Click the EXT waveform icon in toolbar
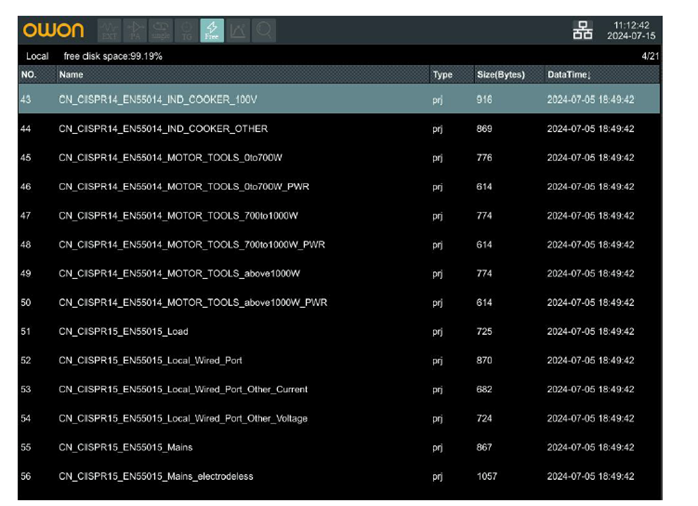This screenshot has width=698, height=506. click(x=108, y=31)
